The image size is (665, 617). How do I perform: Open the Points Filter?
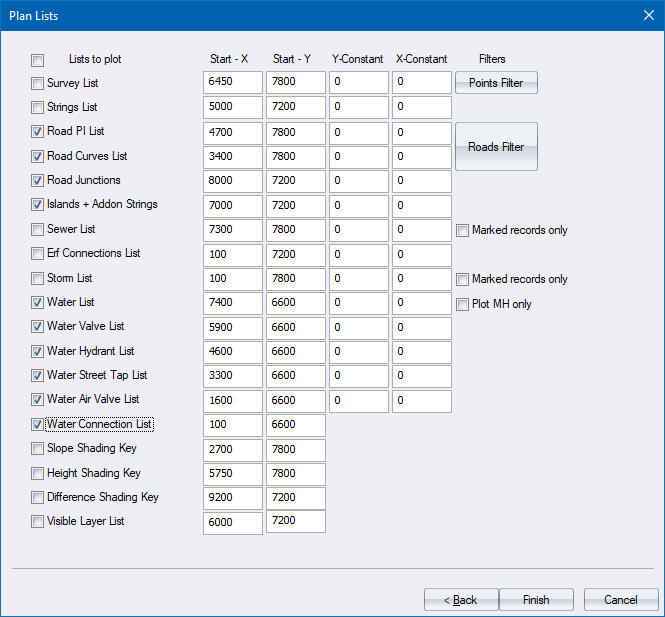tap(496, 83)
